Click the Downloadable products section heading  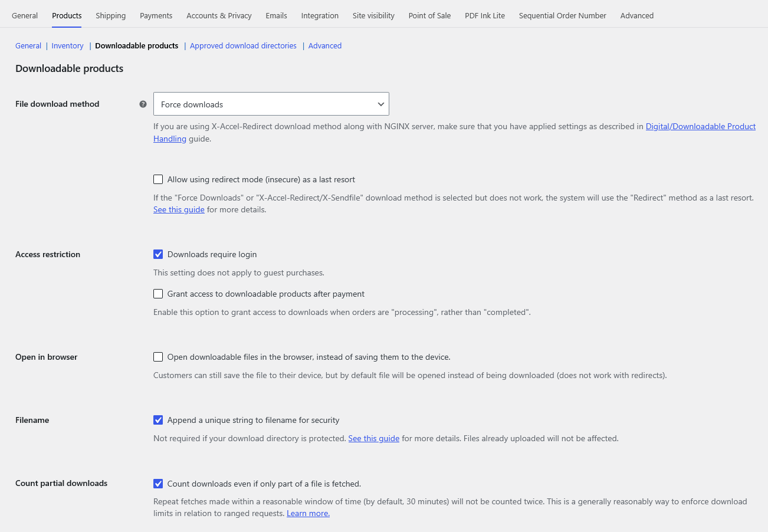point(70,68)
